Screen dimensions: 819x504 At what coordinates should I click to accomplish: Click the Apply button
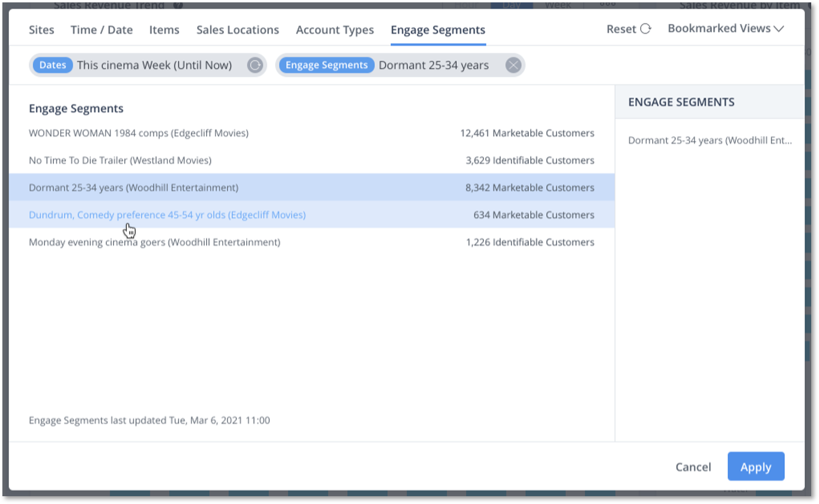pos(755,467)
